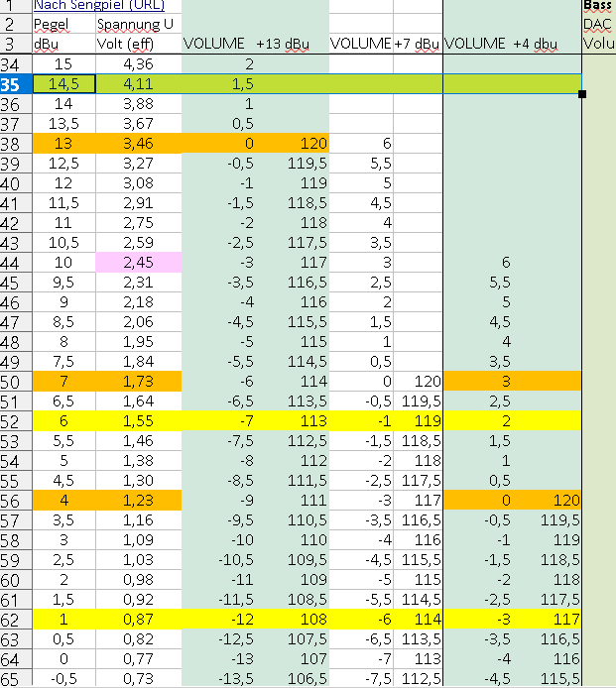Screen dimensions: 616x688
Task: Select row header 35
Action: pyautogui.click(x=16, y=84)
